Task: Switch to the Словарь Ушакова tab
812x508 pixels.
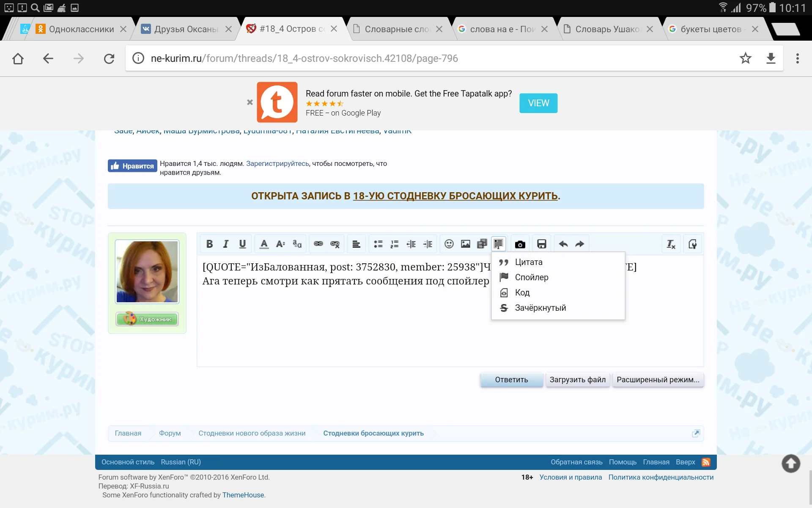Action: coord(605,29)
